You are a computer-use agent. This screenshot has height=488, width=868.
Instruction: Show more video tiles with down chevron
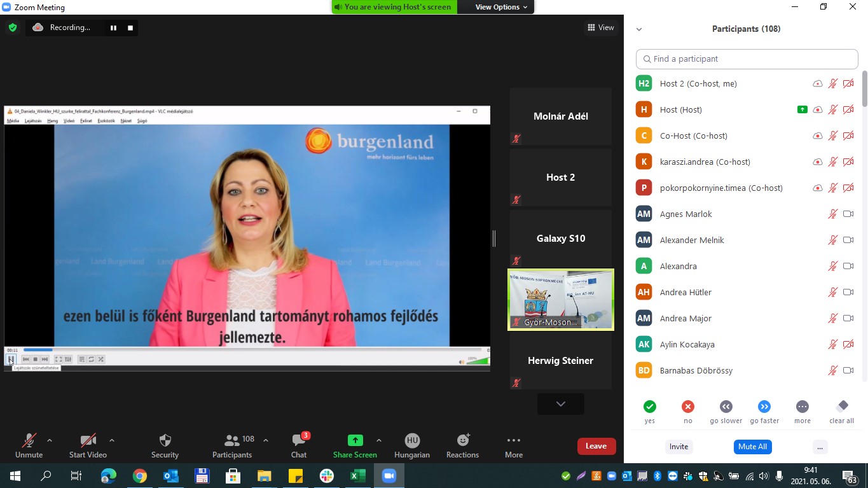point(560,404)
